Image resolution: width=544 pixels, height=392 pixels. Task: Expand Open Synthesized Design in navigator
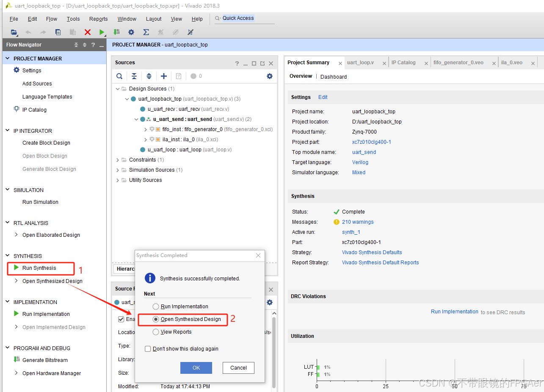16,281
